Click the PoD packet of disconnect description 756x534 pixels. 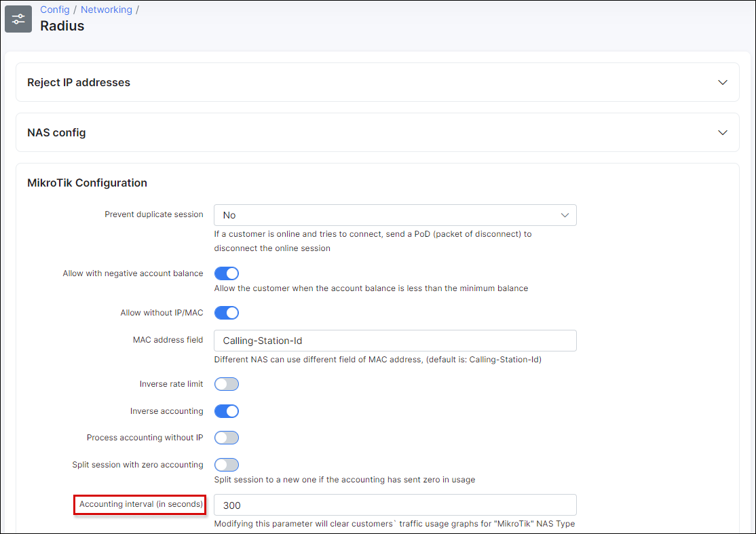point(373,241)
